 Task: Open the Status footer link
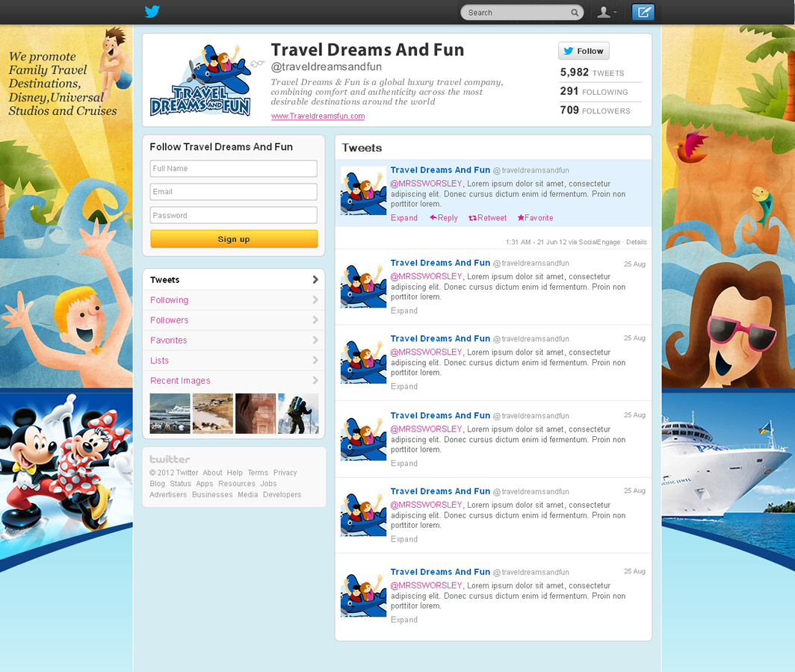(x=181, y=484)
